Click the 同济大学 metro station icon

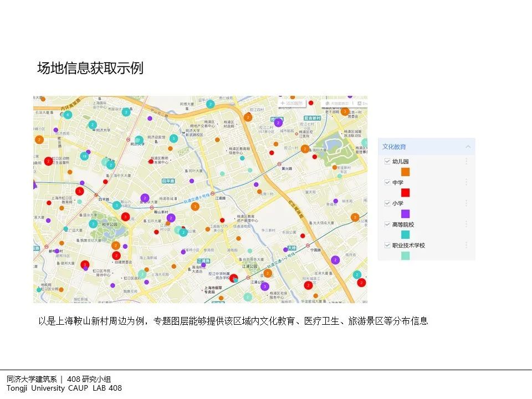[x=128, y=140]
